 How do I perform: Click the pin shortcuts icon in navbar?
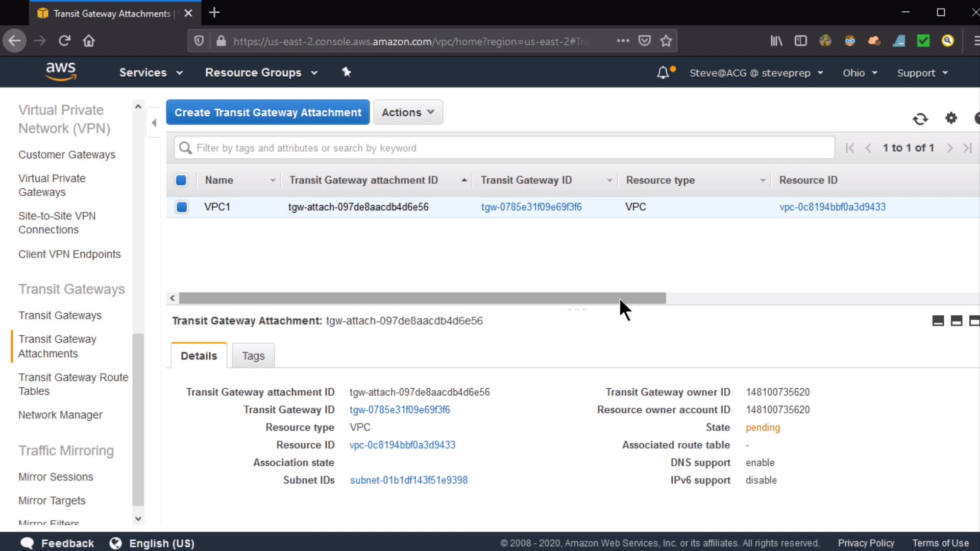coord(347,72)
